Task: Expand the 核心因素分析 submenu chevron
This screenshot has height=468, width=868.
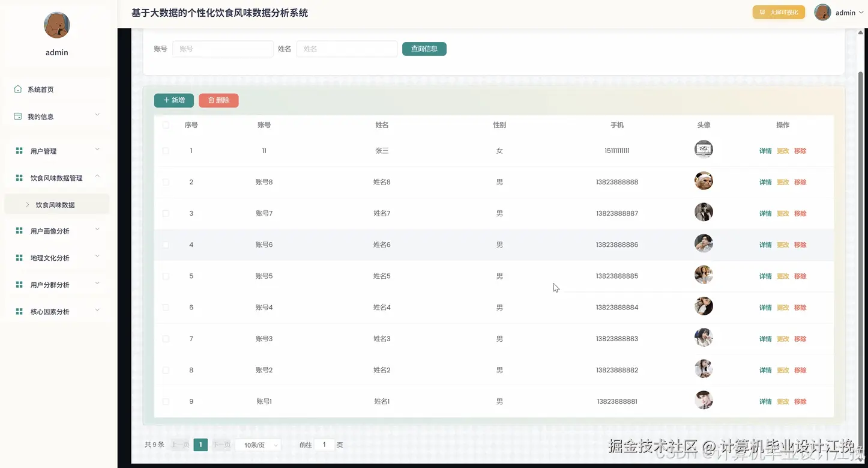Action: 97,310
